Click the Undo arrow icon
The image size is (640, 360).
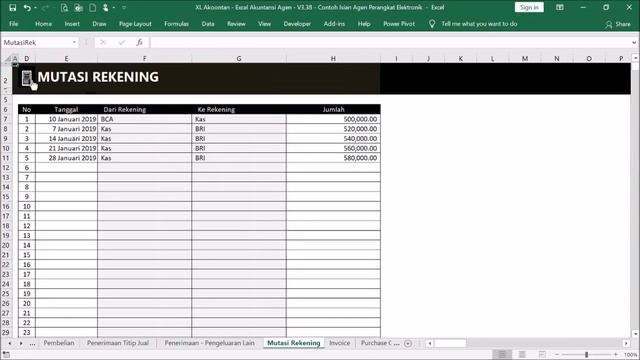[x=27, y=7]
